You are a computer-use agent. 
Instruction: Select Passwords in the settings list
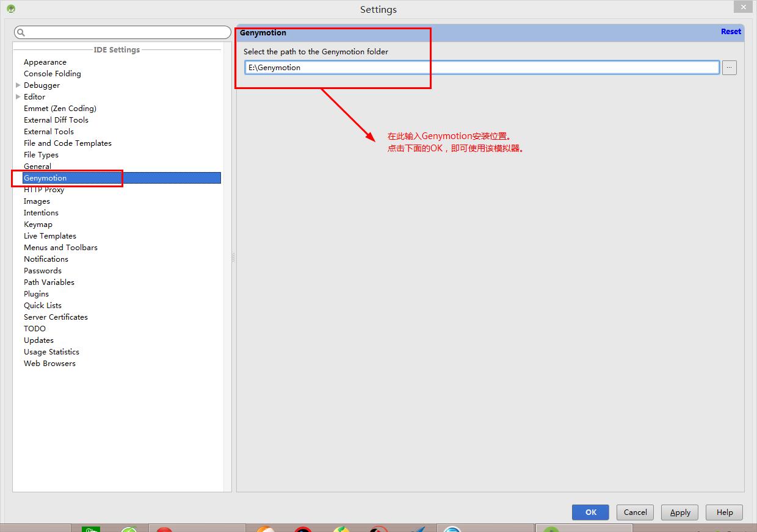(43, 271)
